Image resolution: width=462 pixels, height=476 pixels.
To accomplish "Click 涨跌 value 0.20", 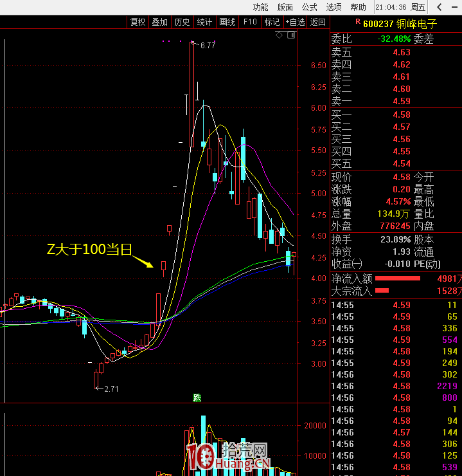I will click(402, 189).
